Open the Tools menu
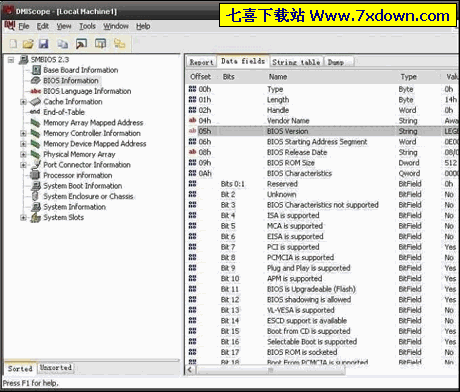The width and height of the screenshot is (460, 392). click(87, 26)
